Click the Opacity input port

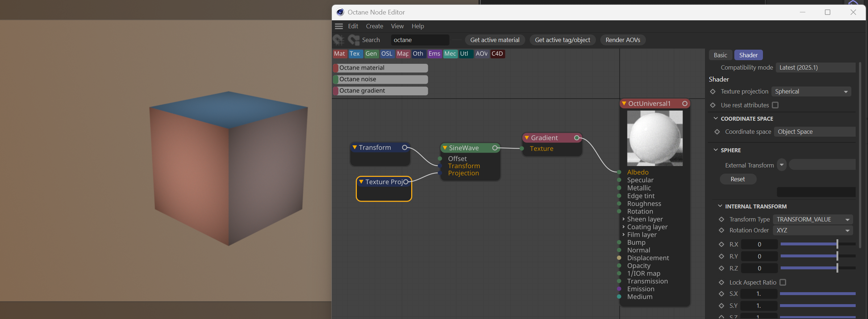[619, 266]
